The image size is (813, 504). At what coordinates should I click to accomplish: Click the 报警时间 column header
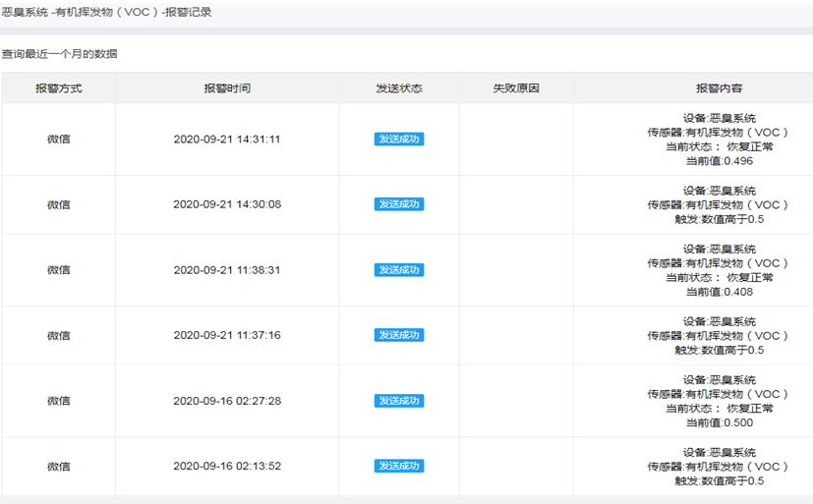[227, 88]
